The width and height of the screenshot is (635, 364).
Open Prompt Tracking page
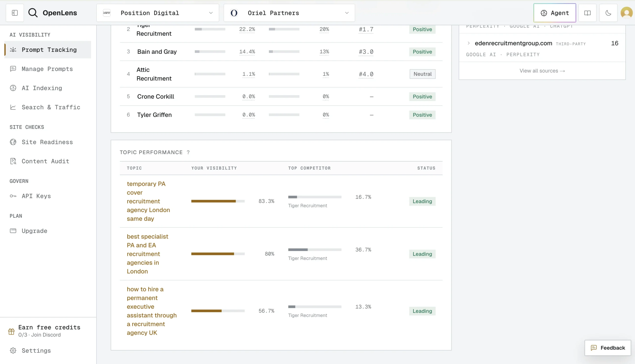pos(48,50)
